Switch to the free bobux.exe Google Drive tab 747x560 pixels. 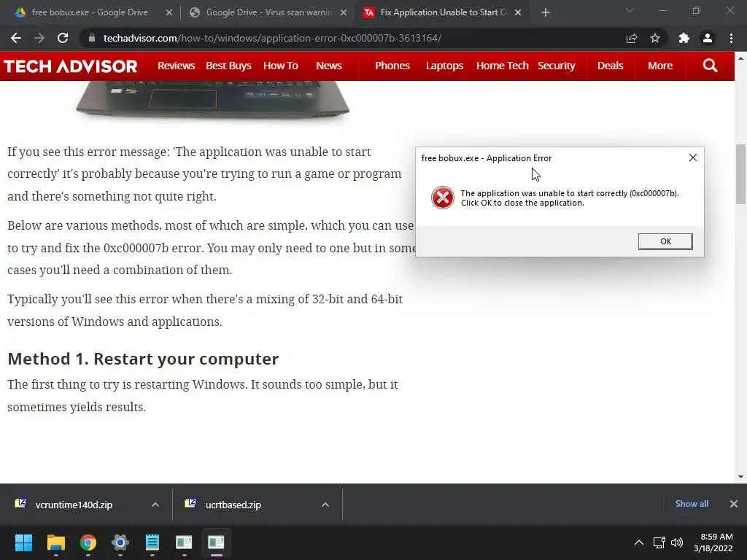point(90,12)
